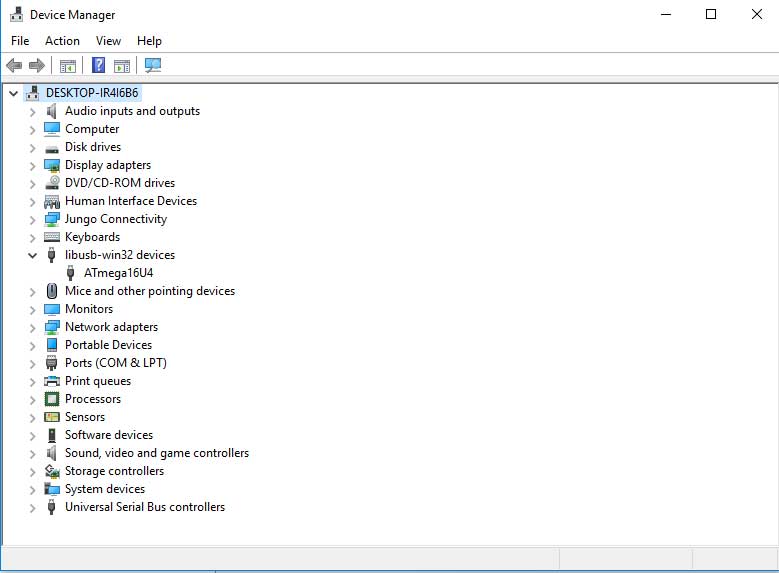Image resolution: width=779 pixels, height=573 pixels.
Task: Maximize the Device Manager window
Action: point(711,14)
